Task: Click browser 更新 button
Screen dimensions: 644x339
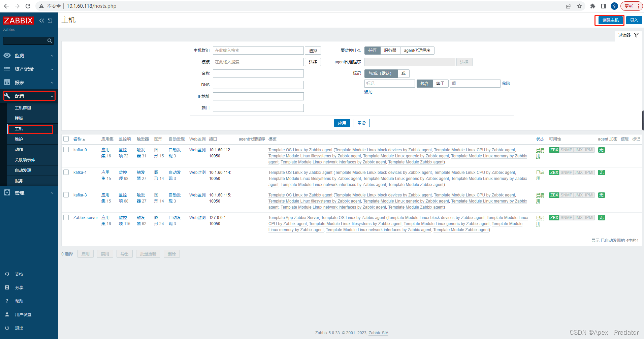Action: [632, 6]
